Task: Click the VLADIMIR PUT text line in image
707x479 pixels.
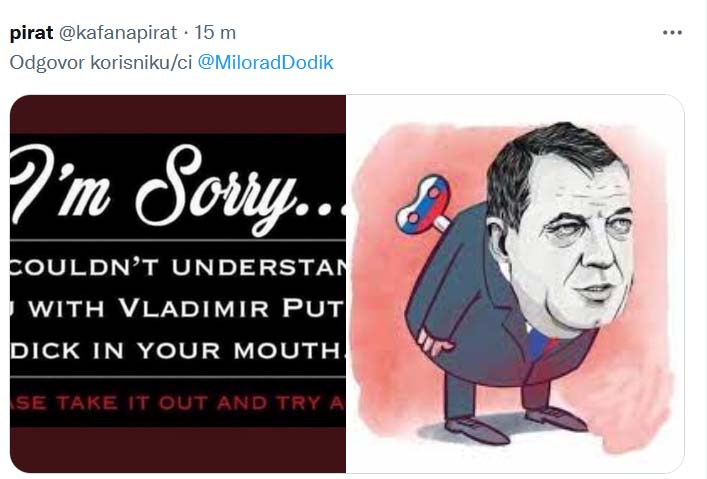Action: [178, 309]
